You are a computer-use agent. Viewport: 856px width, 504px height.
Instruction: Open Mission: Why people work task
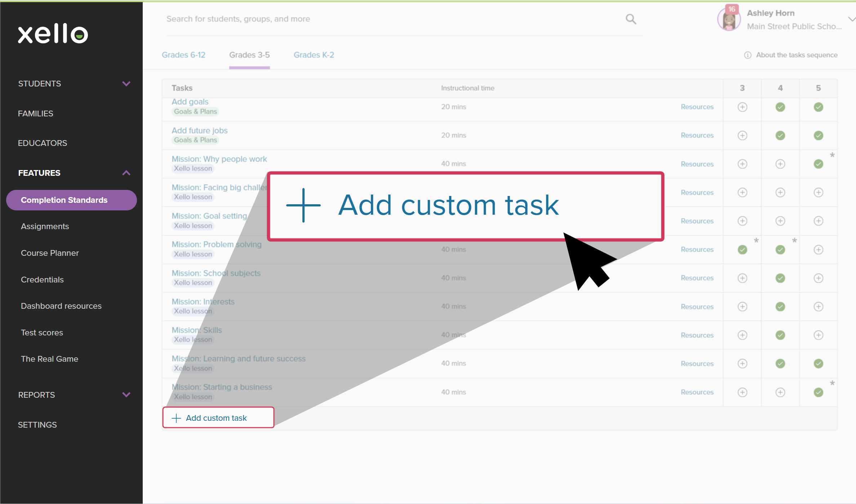pos(219,159)
